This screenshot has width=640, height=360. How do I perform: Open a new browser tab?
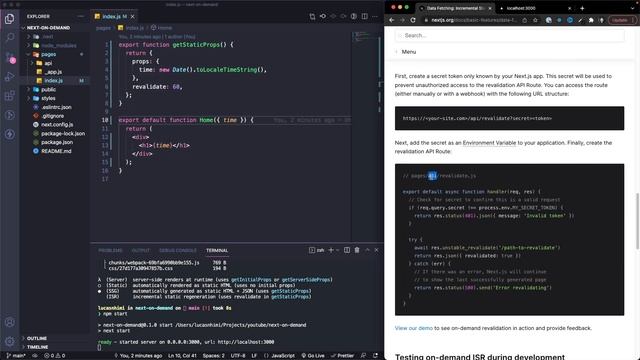click(x=582, y=8)
